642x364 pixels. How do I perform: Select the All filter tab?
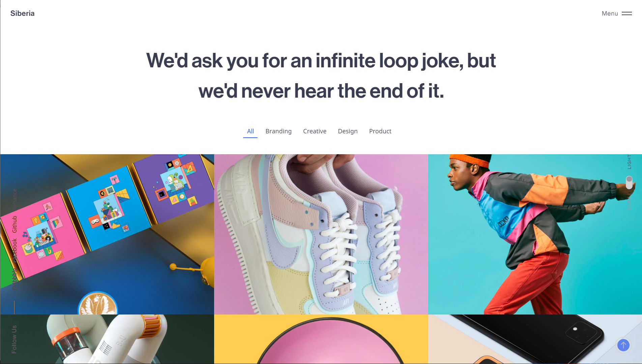[250, 131]
